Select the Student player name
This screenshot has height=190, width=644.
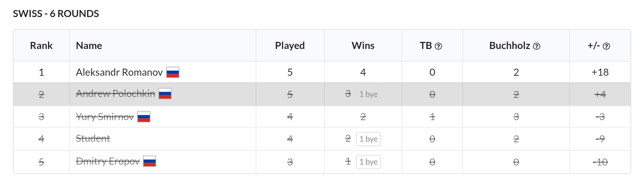[x=93, y=138]
